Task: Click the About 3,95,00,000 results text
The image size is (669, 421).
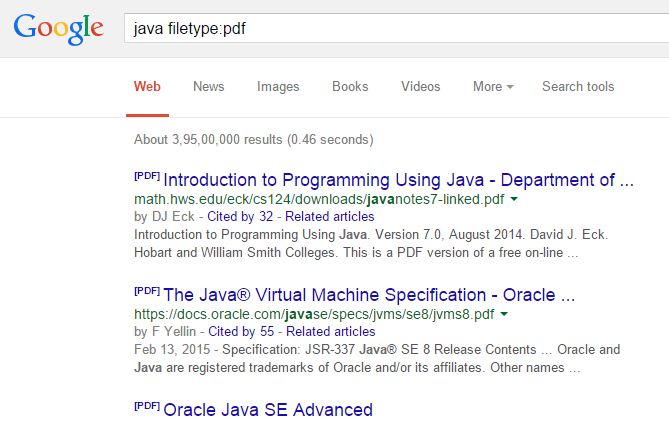Action: [254, 139]
